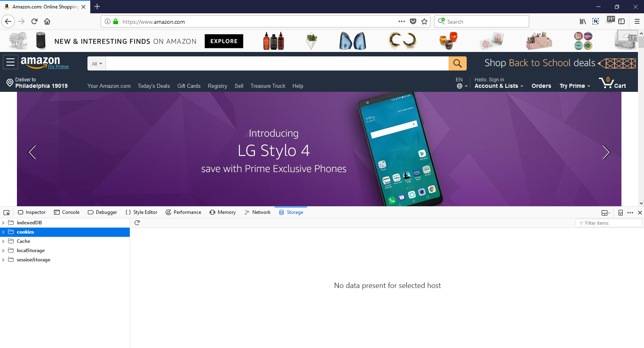This screenshot has width=644, height=348.
Task: Focus the Amazon search text field
Action: [x=277, y=63]
